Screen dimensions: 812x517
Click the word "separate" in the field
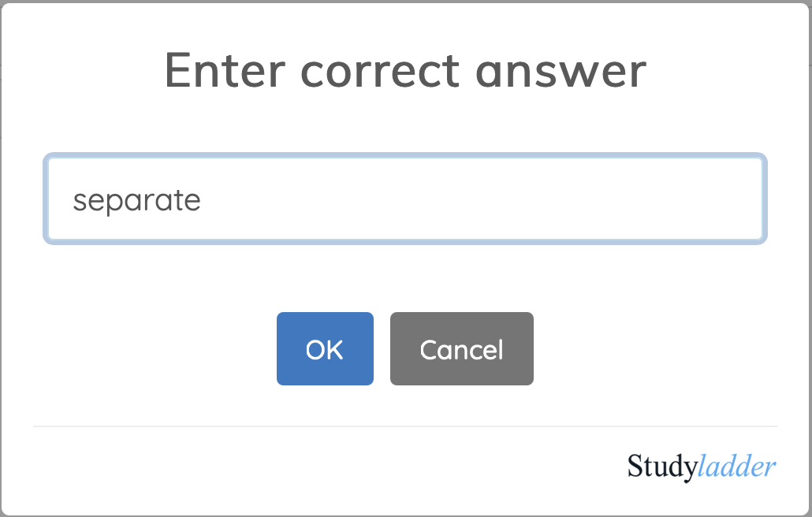click(x=137, y=200)
